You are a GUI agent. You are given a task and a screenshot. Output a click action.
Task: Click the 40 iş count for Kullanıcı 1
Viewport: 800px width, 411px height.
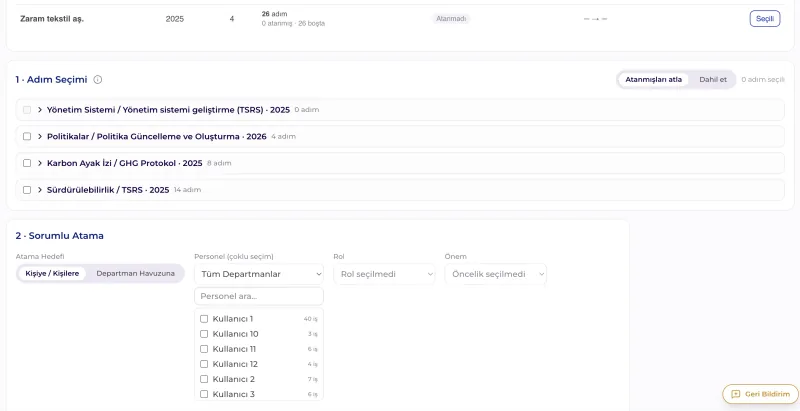(311, 319)
